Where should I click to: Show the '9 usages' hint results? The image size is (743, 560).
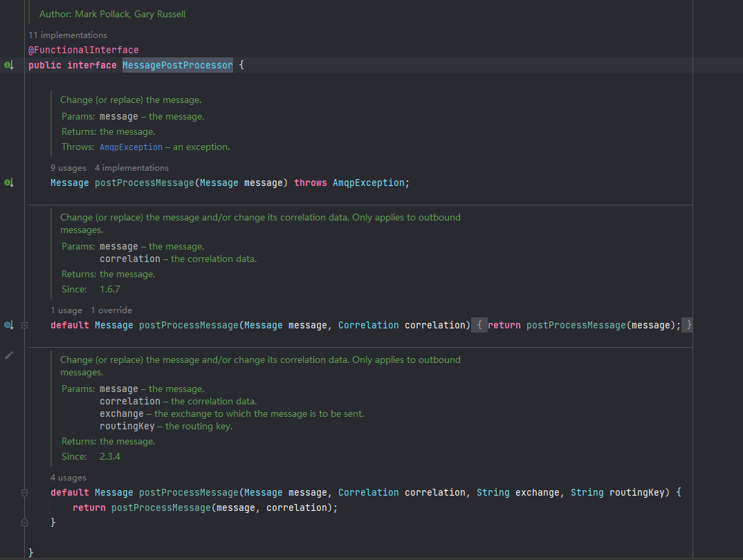click(68, 168)
